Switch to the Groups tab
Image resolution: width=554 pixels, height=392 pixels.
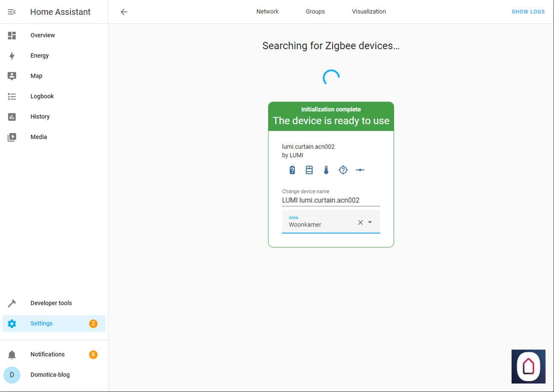[315, 11]
